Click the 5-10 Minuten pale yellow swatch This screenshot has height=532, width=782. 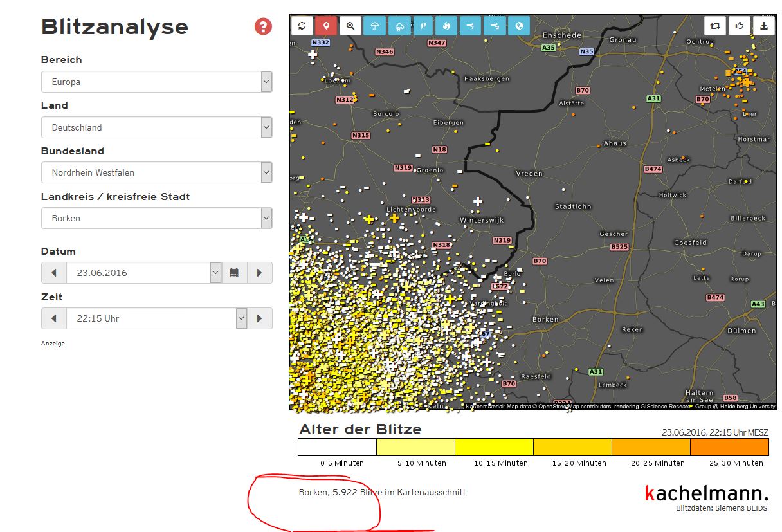pos(415,447)
